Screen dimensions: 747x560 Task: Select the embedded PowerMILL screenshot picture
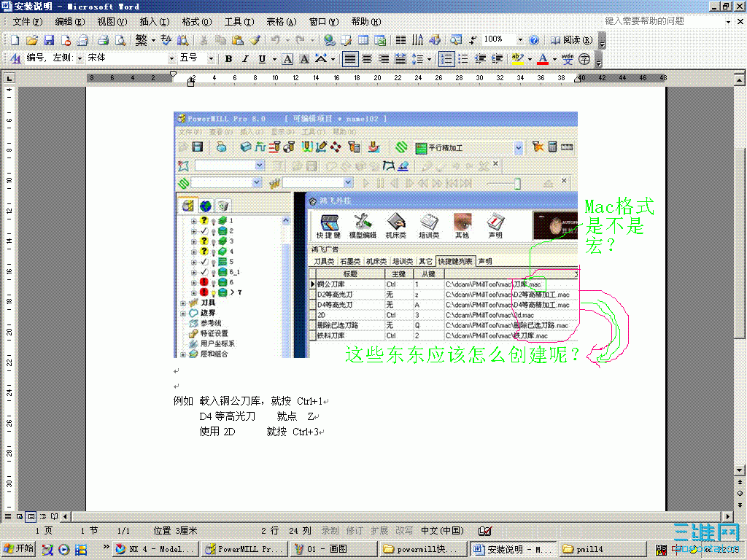tap(376, 235)
